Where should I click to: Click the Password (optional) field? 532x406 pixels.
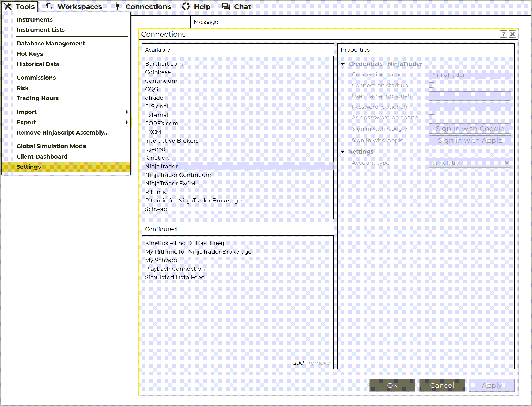pyautogui.click(x=470, y=107)
